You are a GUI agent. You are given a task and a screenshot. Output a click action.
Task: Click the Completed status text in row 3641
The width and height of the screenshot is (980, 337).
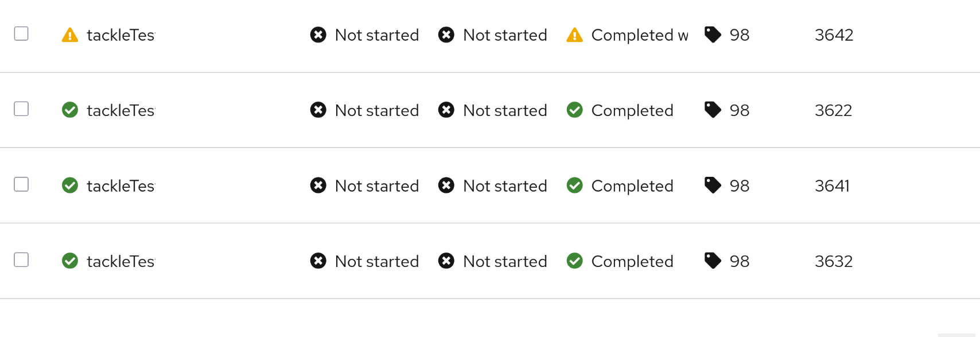tap(632, 186)
